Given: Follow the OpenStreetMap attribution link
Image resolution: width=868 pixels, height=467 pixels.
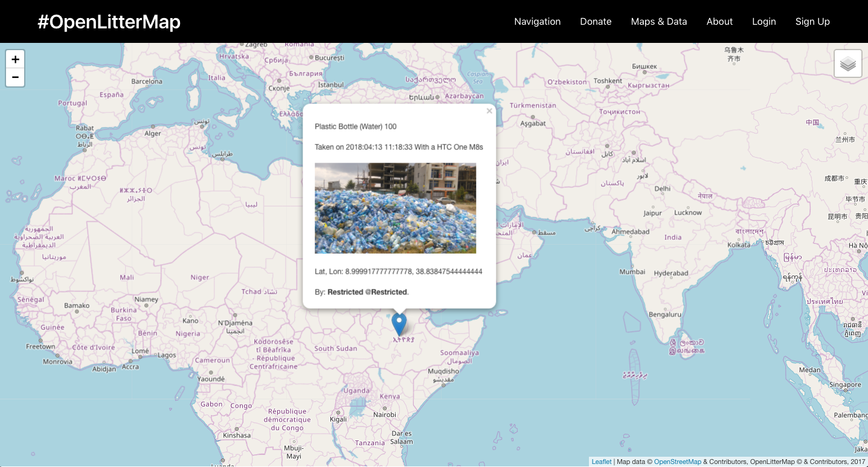Looking at the screenshot, I should tap(678, 462).
